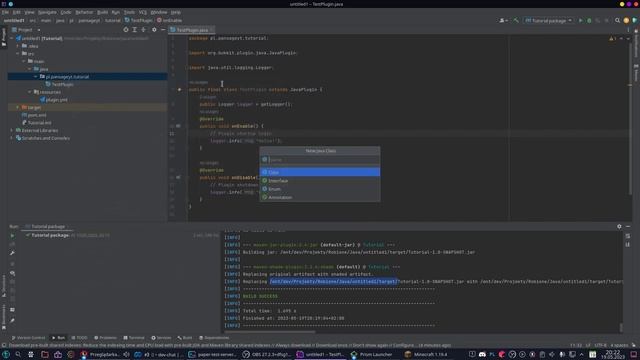Select Interface in New Java Class popup
Screen dimensions: 640x360
pos(320,180)
